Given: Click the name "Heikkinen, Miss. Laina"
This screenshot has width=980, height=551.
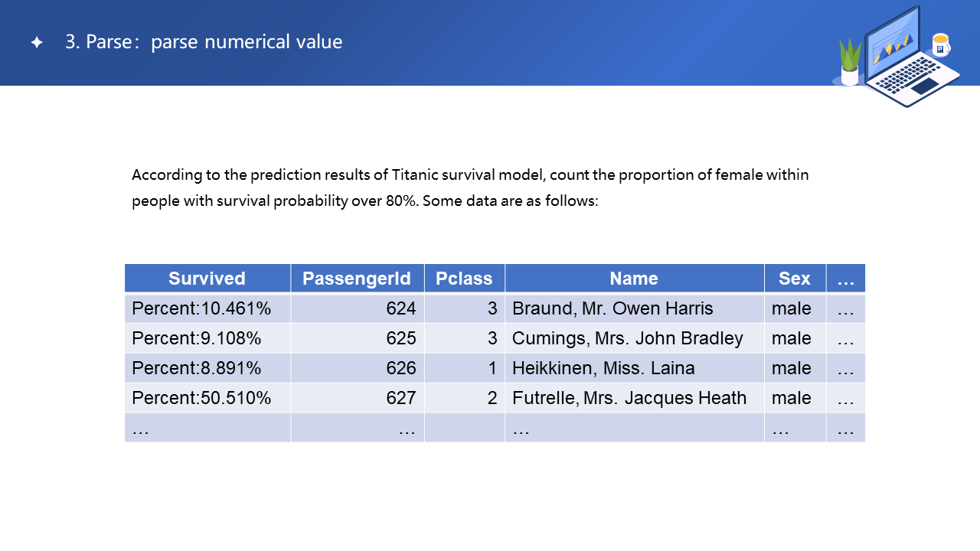Looking at the screenshot, I should point(603,368).
